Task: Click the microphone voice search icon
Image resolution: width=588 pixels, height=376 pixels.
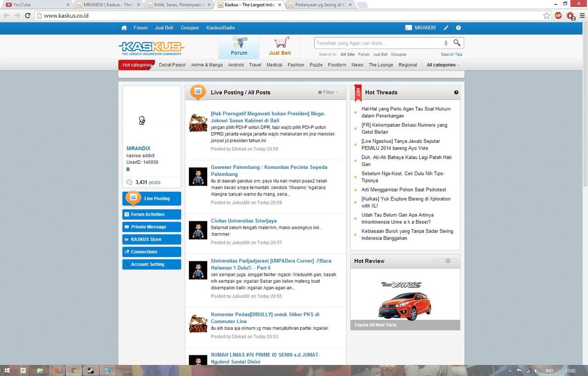Action: tap(446, 43)
